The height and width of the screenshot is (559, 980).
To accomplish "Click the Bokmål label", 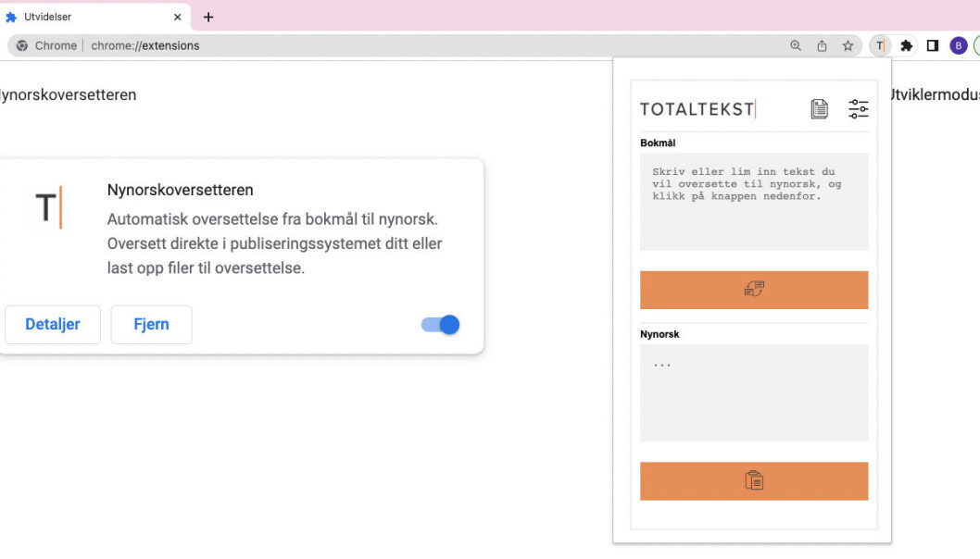I will point(658,143).
